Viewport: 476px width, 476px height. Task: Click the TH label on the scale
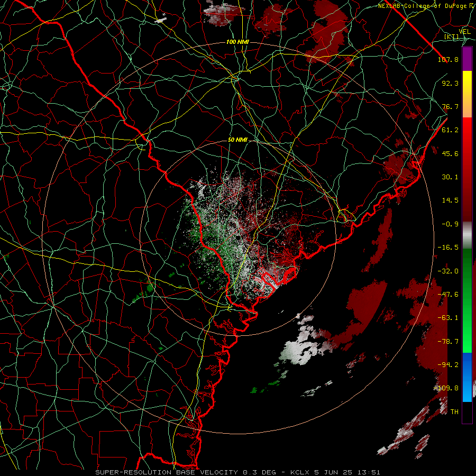(454, 412)
